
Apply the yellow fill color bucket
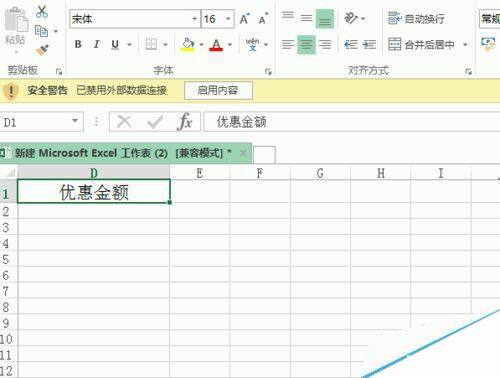click(x=188, y=44)
